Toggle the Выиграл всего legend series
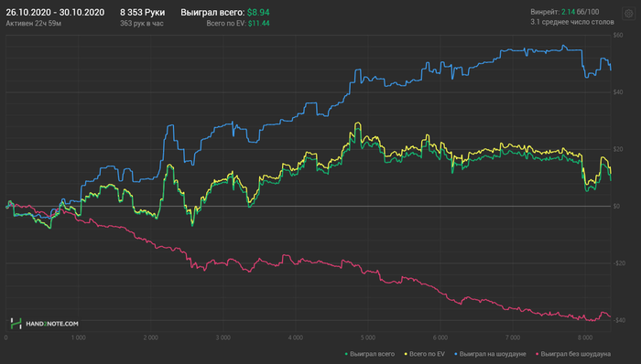This screenshot has width=641, height=364. [370, 354]
